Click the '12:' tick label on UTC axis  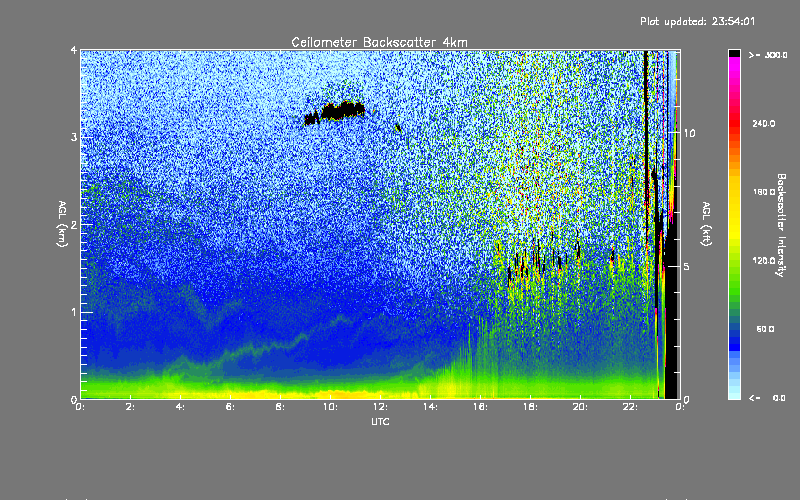click(x=380, y=407)
